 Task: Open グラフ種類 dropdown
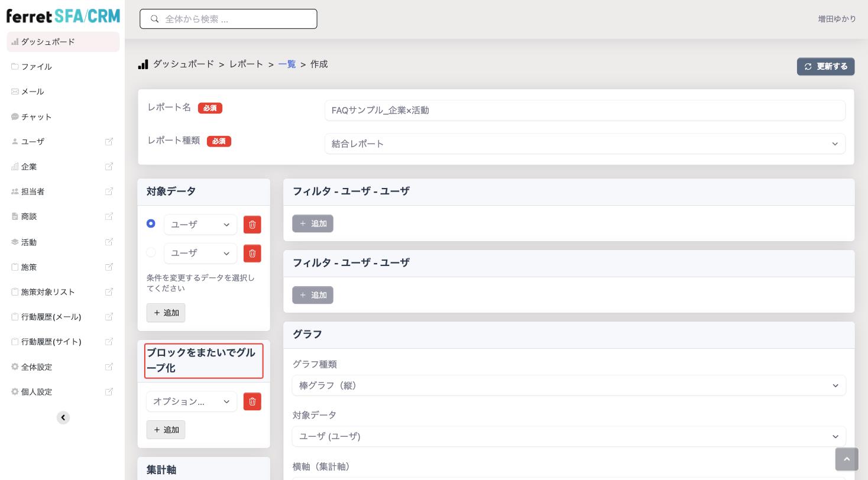[569, 385]
